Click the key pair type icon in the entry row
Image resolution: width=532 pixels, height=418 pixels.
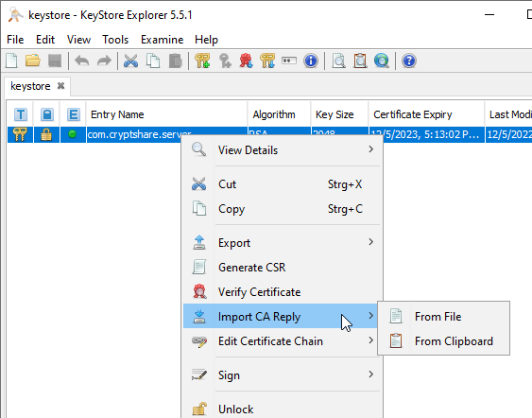(20, 134)
